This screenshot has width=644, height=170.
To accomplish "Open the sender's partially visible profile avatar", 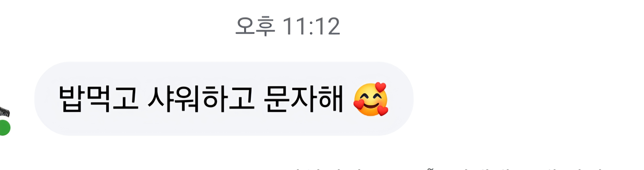I will (x=4, y=113).
